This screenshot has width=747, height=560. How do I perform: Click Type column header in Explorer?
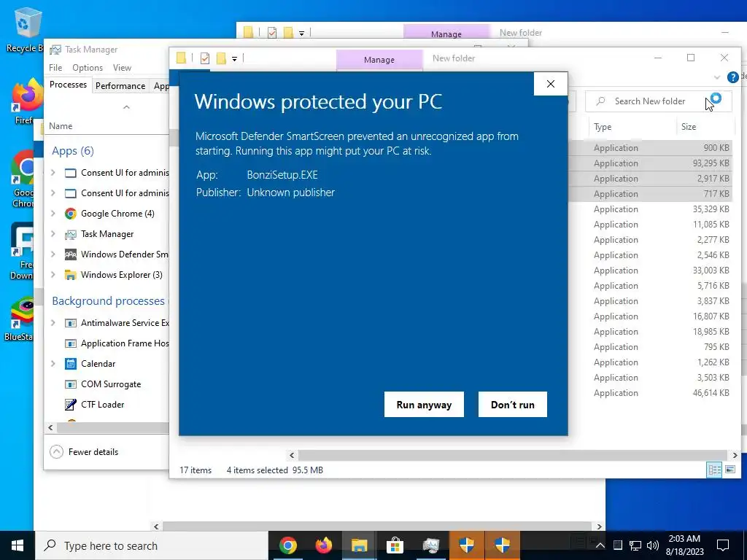(603, 127)
